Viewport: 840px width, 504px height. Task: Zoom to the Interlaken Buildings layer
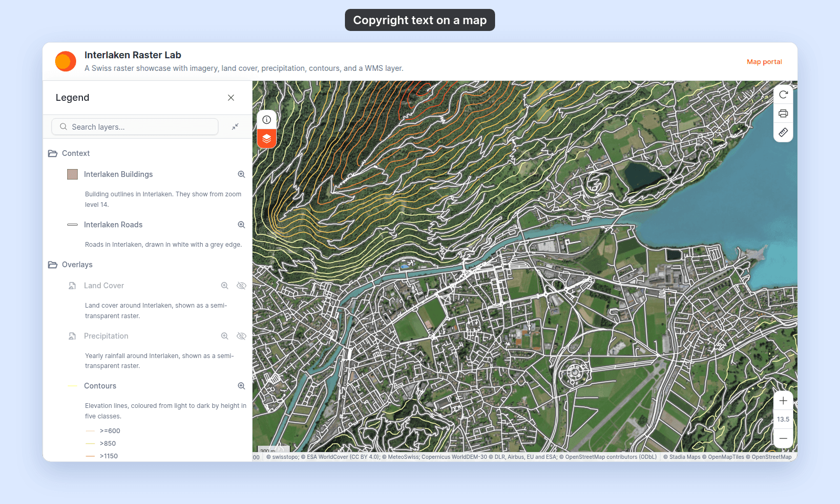pyautogui.click(x=241, y=174)
